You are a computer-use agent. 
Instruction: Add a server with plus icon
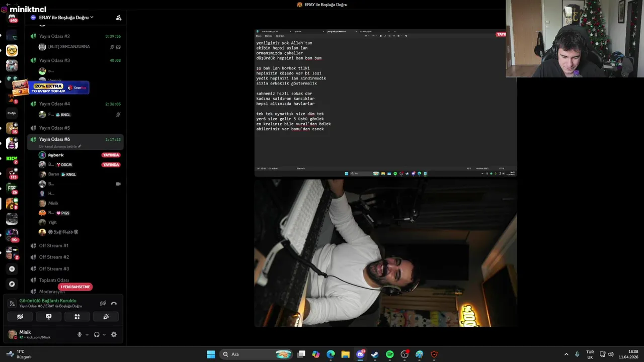(12, 269)
